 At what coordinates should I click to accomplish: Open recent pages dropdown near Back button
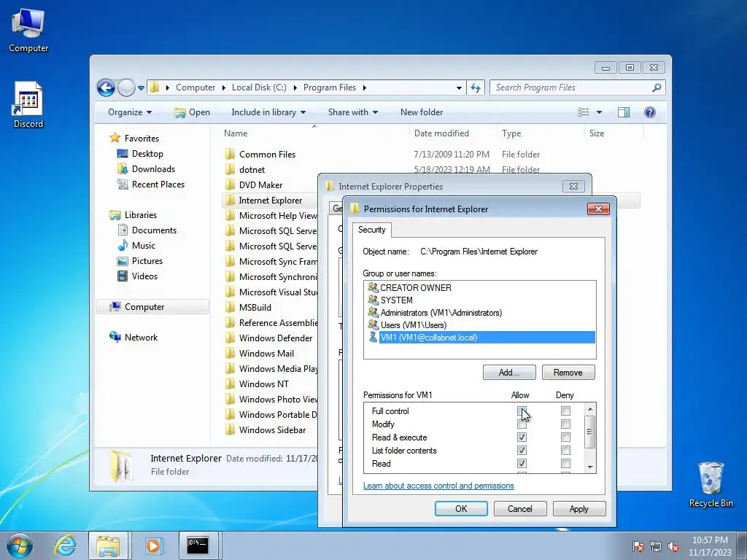click(141, 88)
